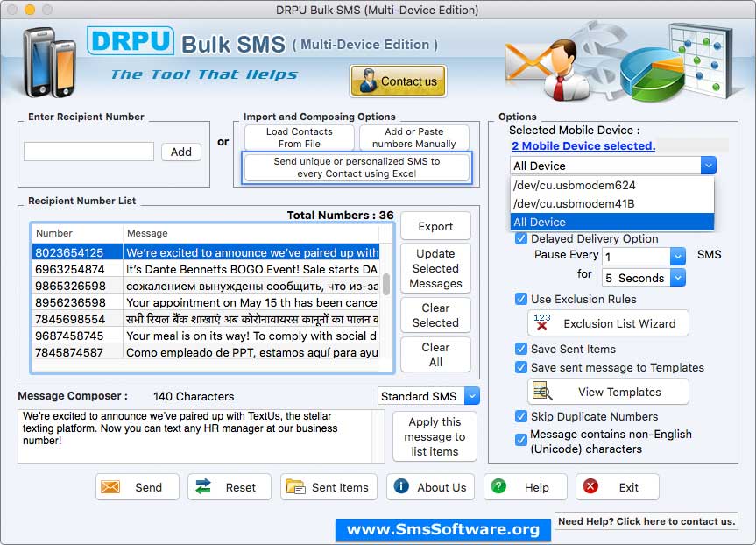Uncheck Skip Duplicate Numbers
Viewport: 756px width, 545px height.
520,416
